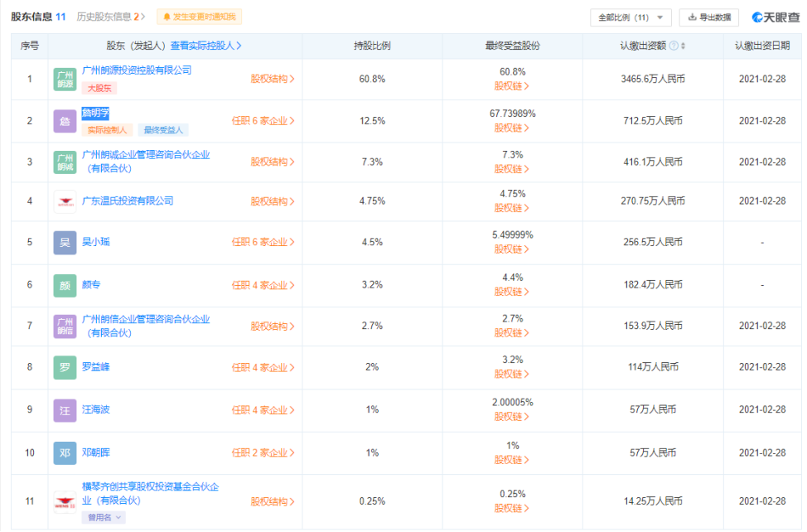Click the 最终受益股份 column header
This screenshot has width=807, height=532.
coord(513,46)
